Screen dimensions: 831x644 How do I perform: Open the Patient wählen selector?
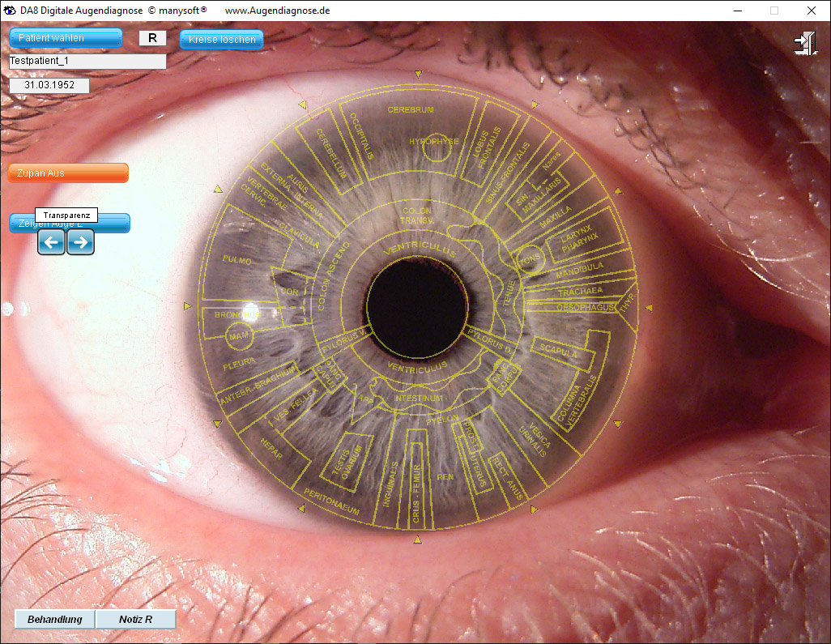[66, 38]
